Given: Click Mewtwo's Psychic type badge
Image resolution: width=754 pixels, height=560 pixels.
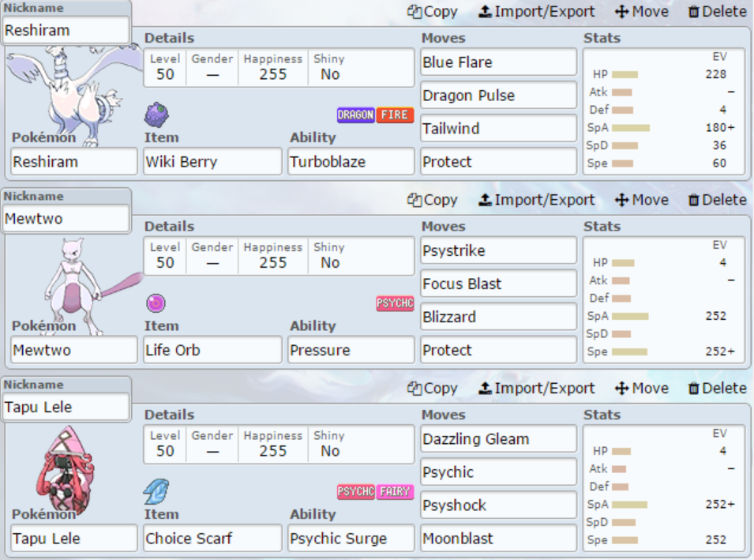Looking at the screenshot, I should (395, 303).
